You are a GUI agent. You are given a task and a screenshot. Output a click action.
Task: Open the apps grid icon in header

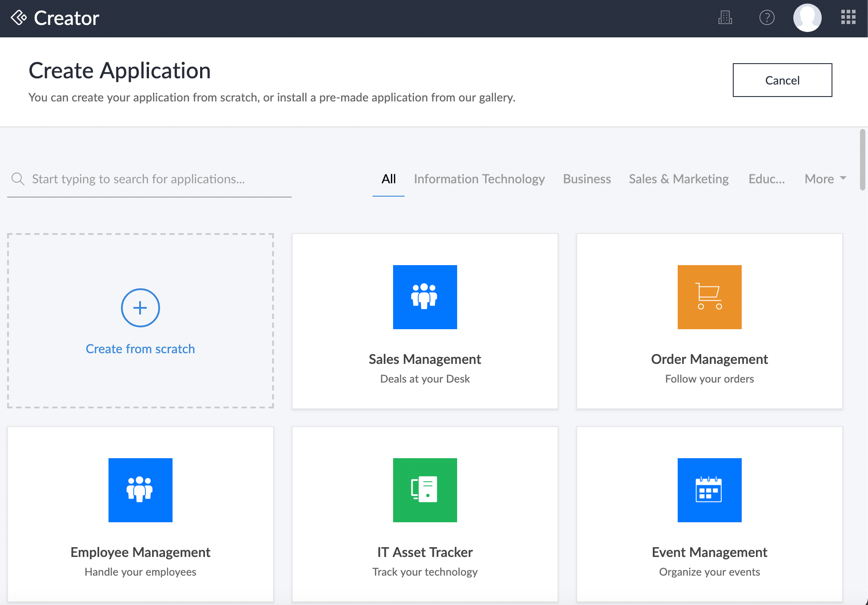(848, 17)
